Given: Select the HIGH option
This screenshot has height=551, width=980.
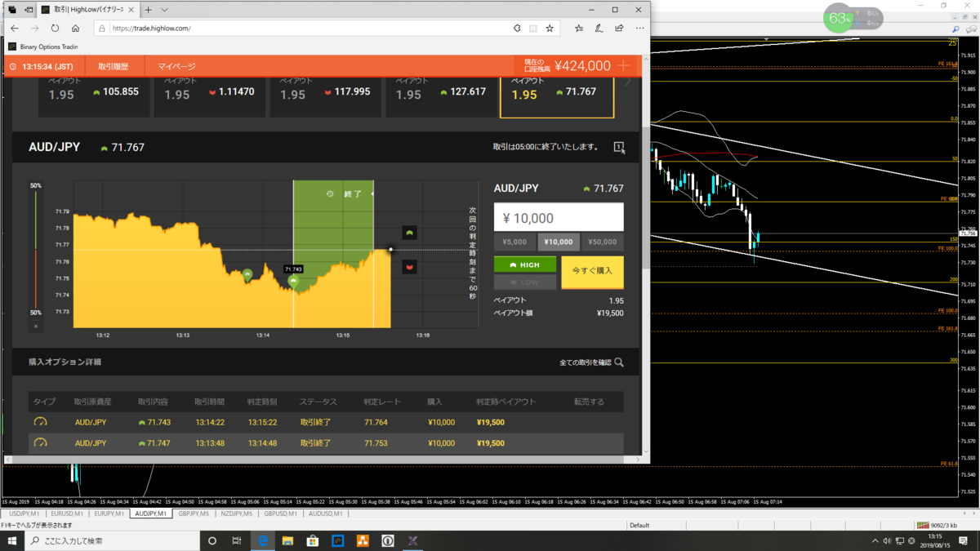Looking at the screenshot, I should click(x=525, y=264).
